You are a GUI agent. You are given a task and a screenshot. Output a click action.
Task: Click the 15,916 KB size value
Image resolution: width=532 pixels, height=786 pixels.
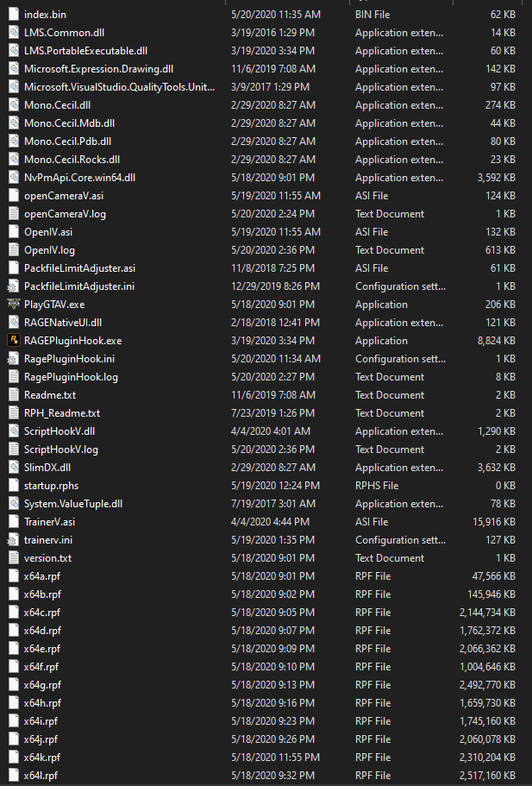494,521
